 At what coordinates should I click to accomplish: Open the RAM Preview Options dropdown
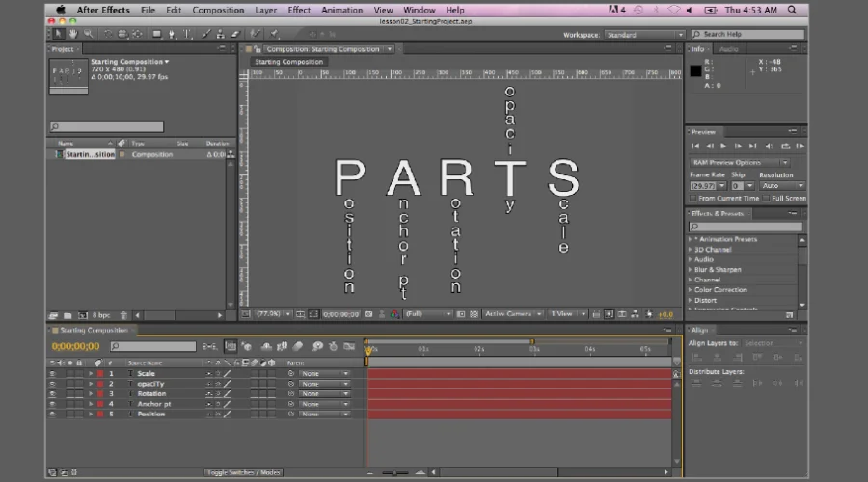click(740, 163)
